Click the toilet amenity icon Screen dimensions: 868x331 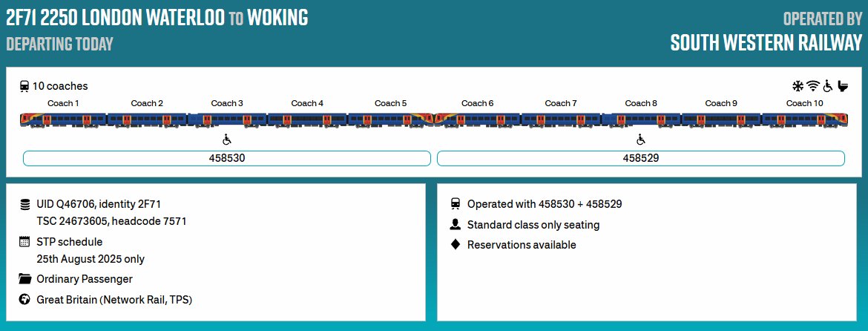pos(843,86)
